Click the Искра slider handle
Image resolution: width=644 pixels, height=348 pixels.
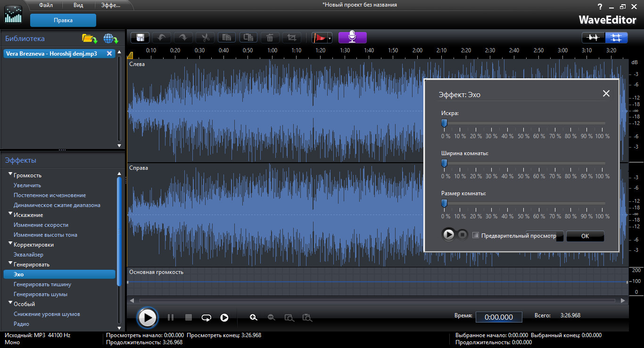click(x=444, y=124)
